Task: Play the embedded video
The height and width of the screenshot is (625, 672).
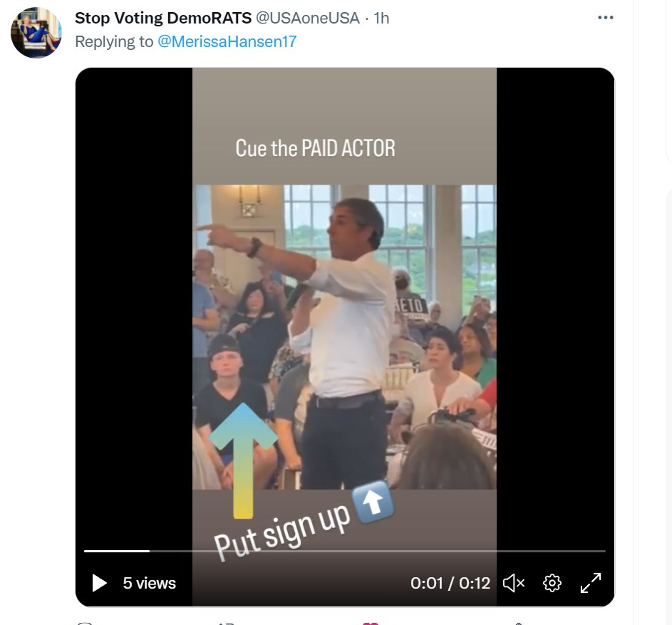Action: coord(100,583)
